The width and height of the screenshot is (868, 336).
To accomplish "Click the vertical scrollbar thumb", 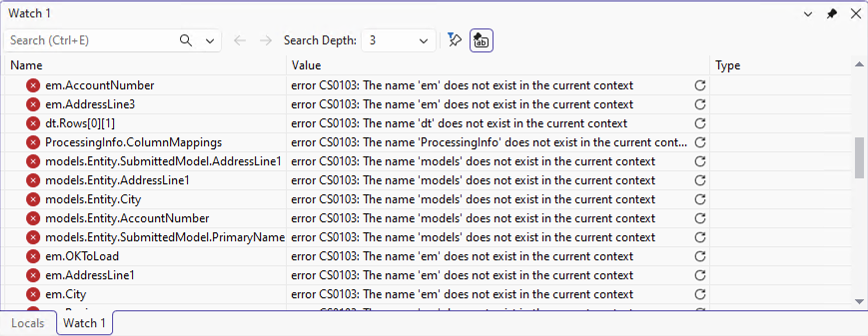I will (859, 158).
